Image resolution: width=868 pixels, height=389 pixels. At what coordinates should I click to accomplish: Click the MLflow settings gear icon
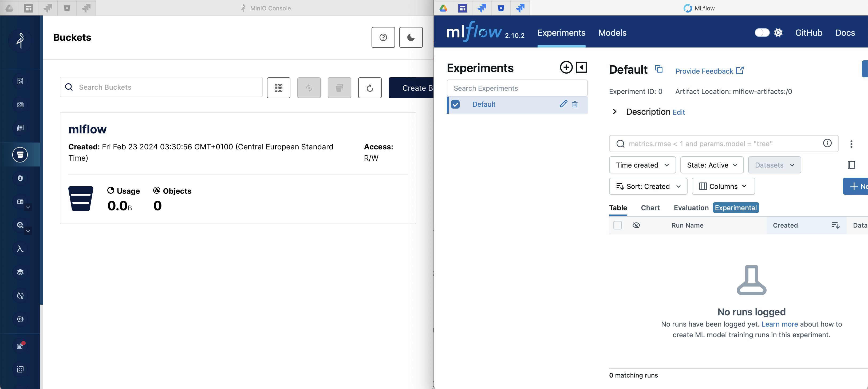pos(778,32)
